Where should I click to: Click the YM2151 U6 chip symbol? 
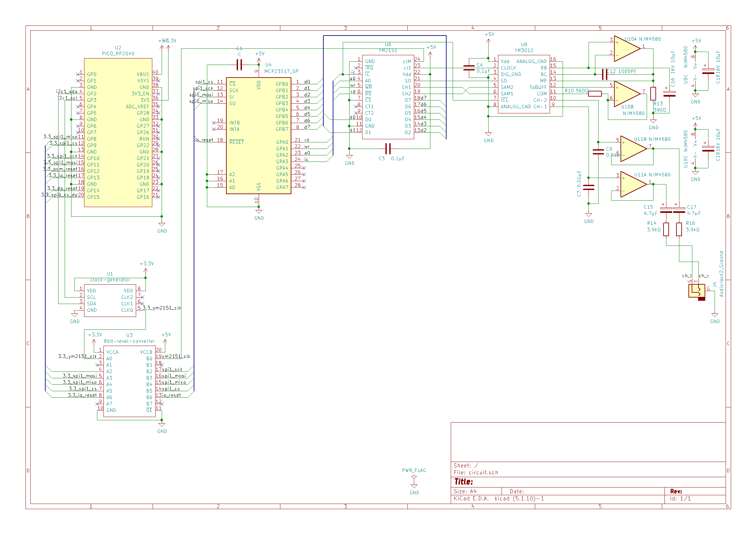click(388, 97)
